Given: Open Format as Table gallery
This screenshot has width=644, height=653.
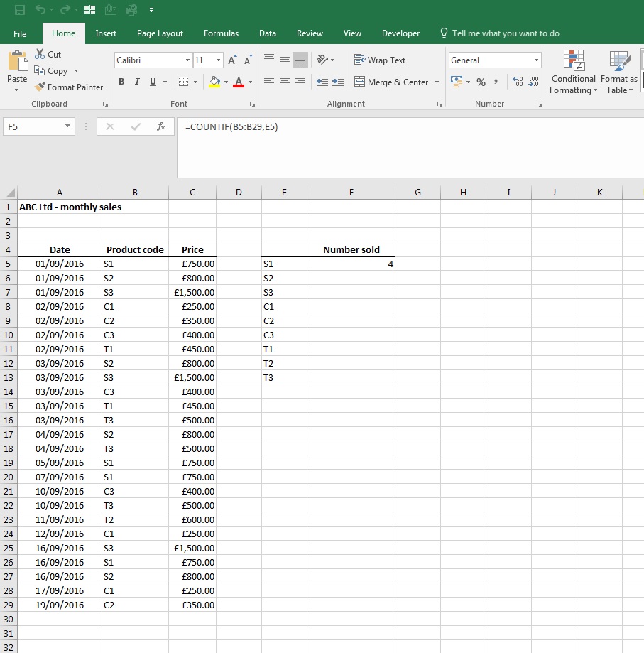Looking at the screenshot, I should pos(619,72).
